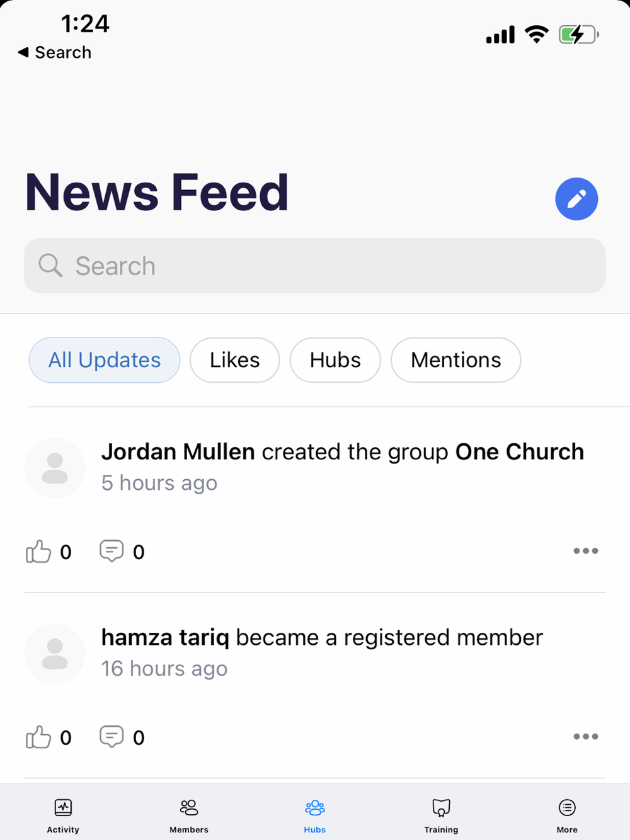The width and height of the screenshot is (630, 840).
Task: Open Jordan Mullen's profile name link
Action: click(178, 452)
